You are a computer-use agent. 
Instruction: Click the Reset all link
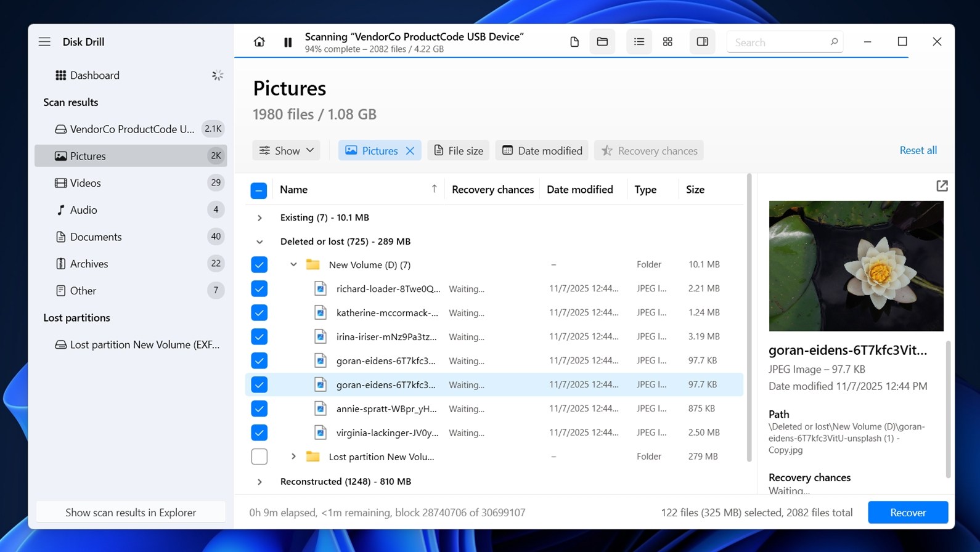[x=918, y=150]
